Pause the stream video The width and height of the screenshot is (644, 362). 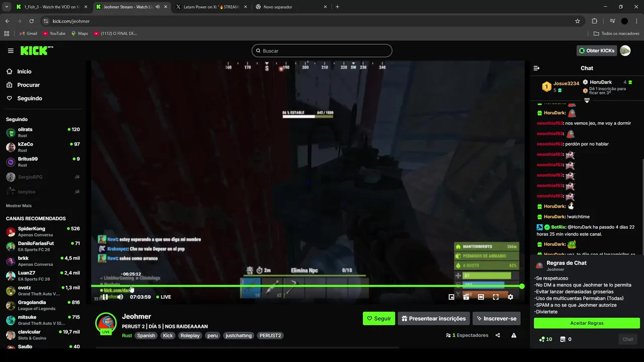click(x=105, y=297)
